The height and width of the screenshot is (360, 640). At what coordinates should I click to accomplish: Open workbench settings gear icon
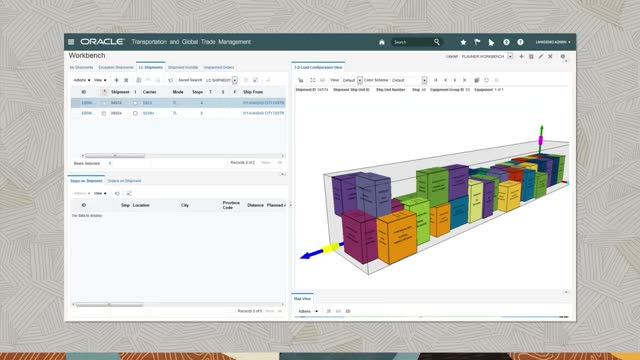(562, 56)
